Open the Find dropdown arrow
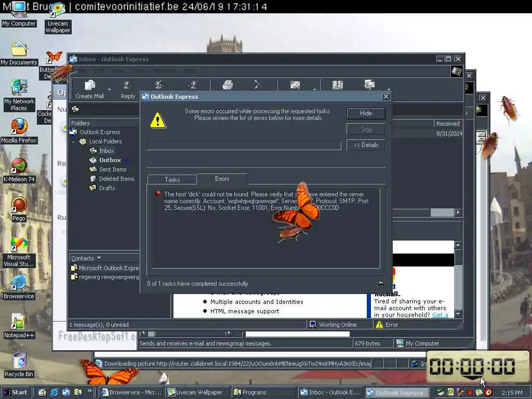This screenshot has width=532, height=399. (389, 89)
